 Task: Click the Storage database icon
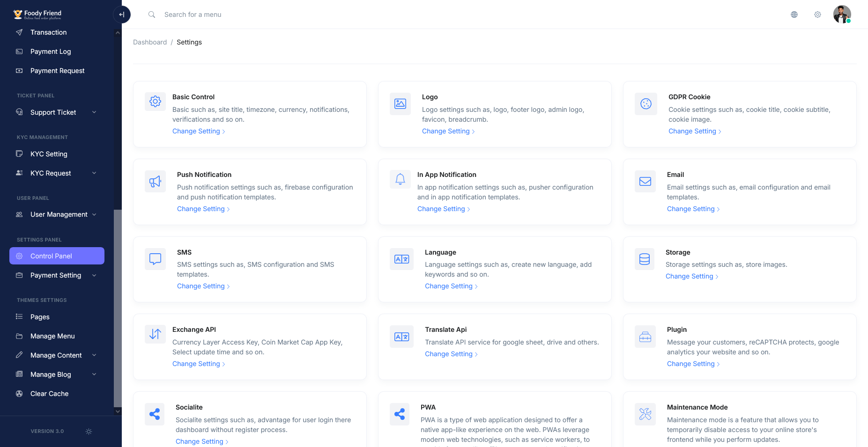(x=645, y=259)
